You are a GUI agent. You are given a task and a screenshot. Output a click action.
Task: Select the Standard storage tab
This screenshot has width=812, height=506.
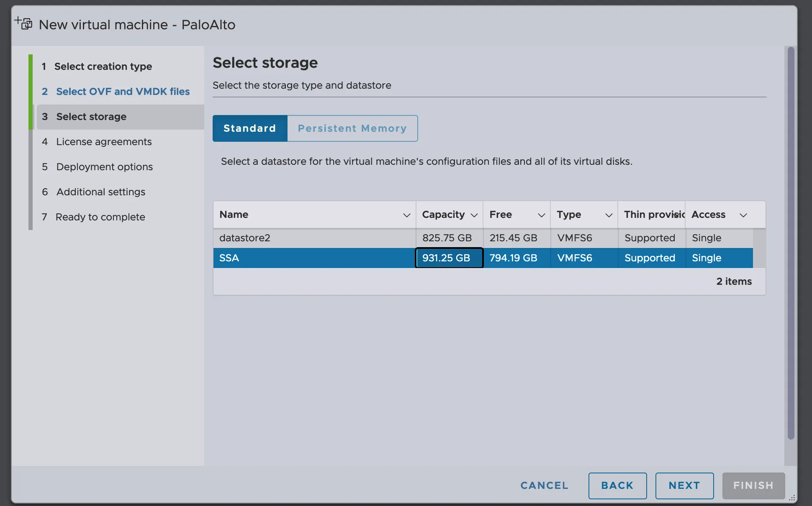[x=250, y=128]
